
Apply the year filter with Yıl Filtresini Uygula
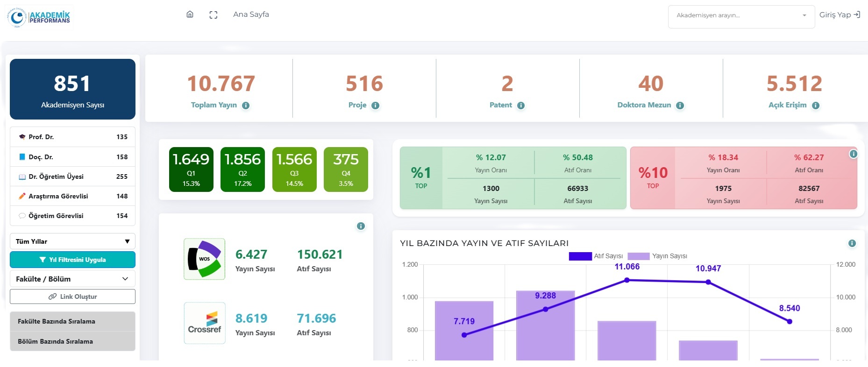pos(72,260)
